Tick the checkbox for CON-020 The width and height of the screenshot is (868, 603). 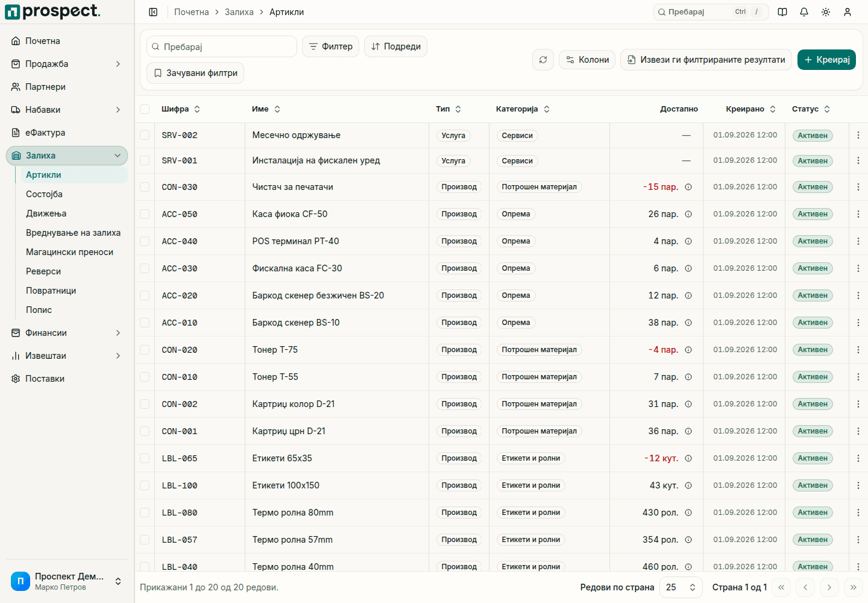145,350
